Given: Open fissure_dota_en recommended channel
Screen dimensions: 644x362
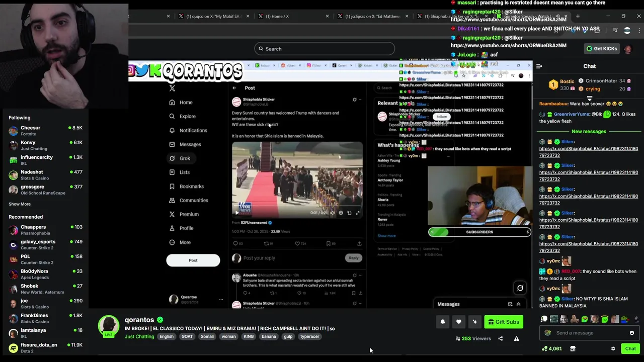Looking at the screenshot, I should (44, 348).
